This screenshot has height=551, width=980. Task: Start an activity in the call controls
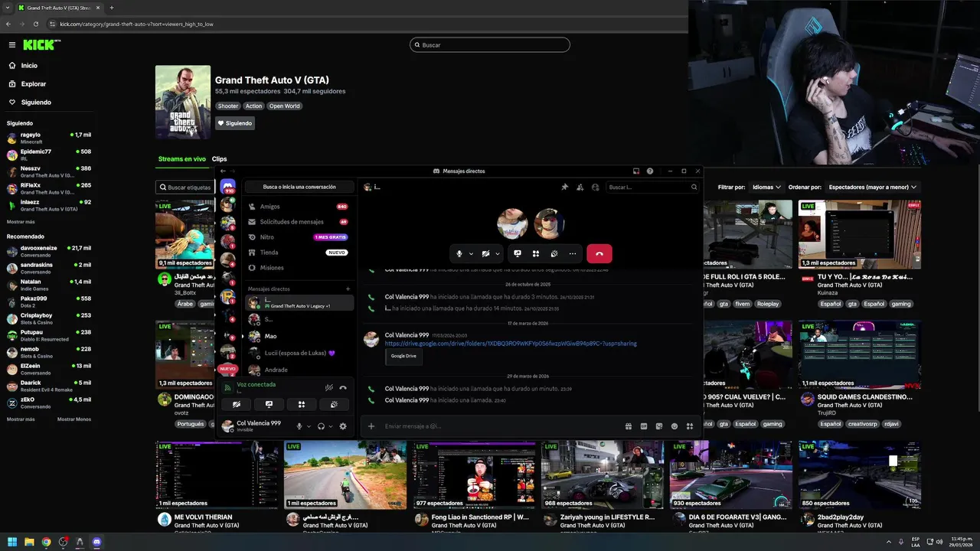click(536, 253)
